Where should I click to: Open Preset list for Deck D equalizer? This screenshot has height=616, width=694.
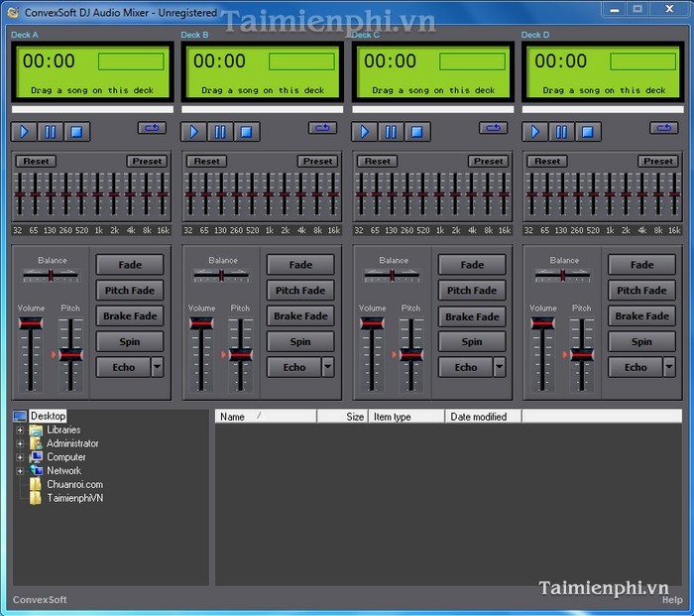click(658, 162)
